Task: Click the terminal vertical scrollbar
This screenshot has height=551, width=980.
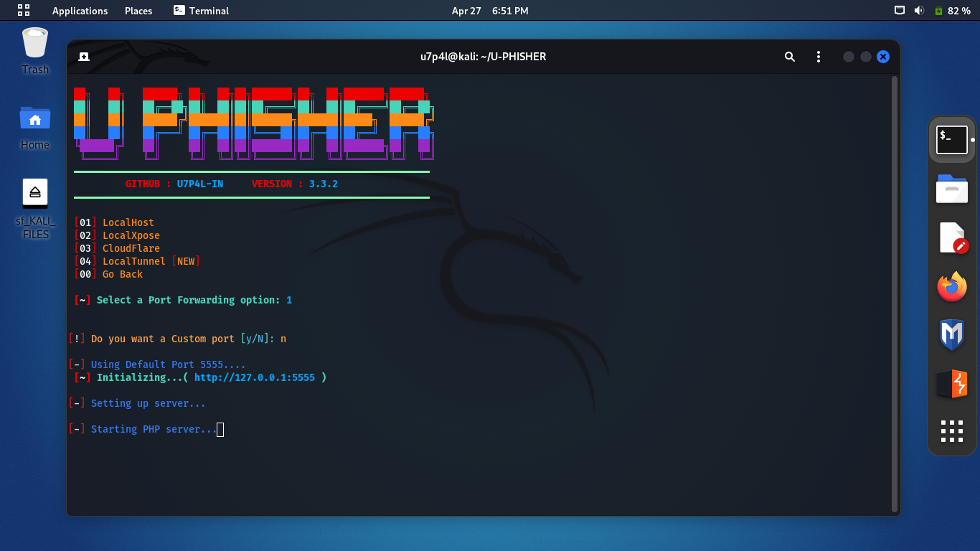Action: tap(894, 293)
